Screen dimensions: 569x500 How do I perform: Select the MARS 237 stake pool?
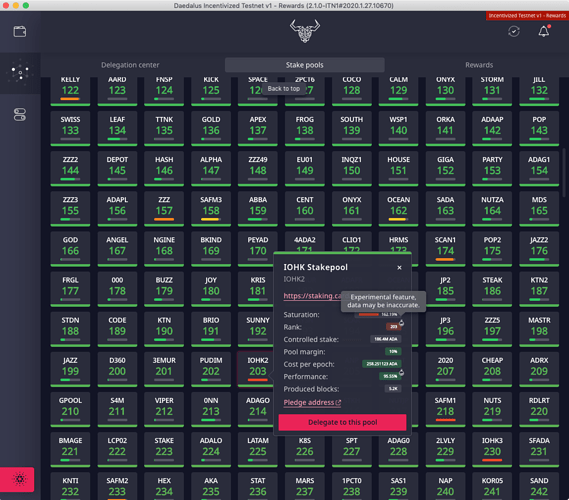(x=304, y=487)
